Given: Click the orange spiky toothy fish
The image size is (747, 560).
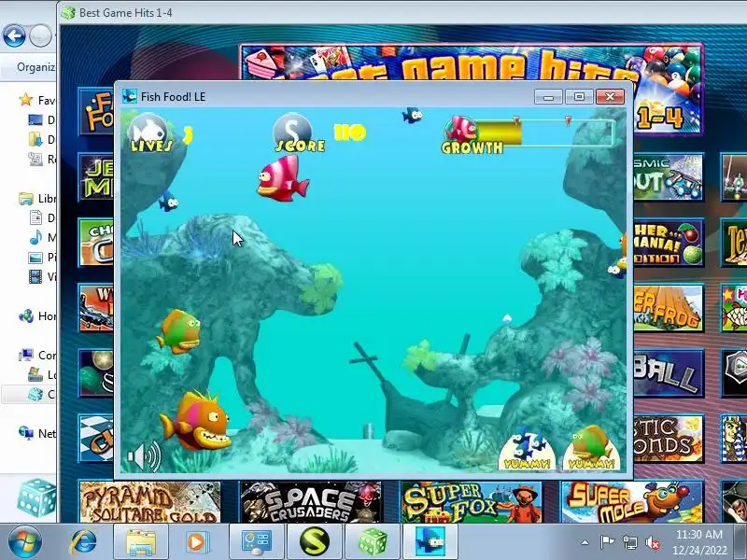Looking at the screenshot, I should tap(196, 421).
